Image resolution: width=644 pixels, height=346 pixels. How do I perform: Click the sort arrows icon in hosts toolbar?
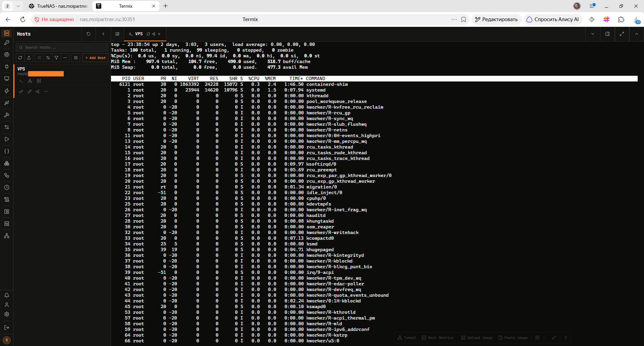[x=48, y=58]
